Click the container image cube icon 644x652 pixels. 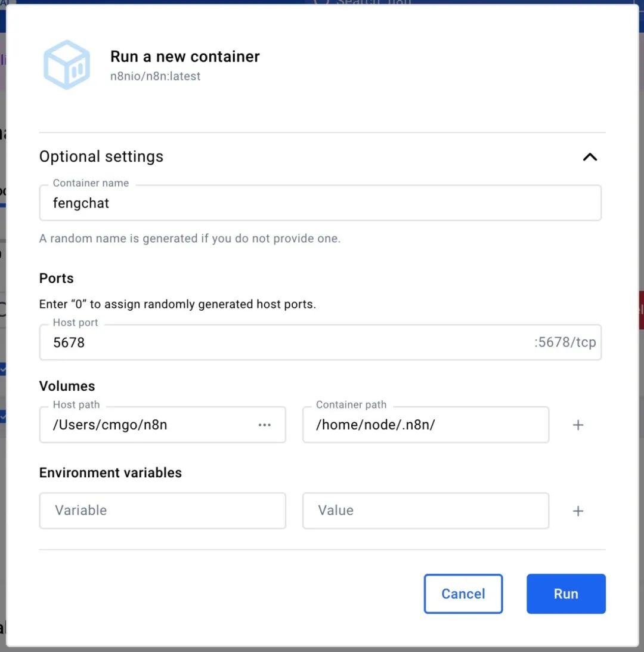(67, 64)
